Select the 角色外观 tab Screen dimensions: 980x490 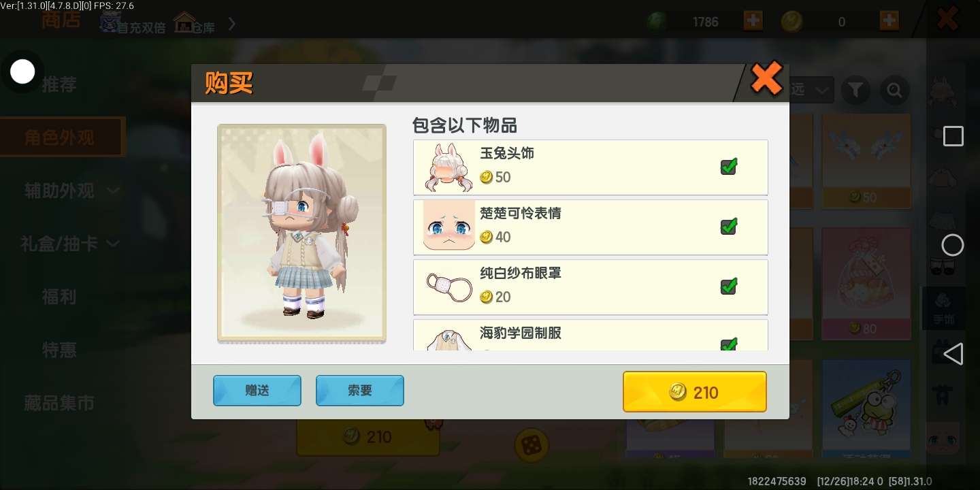click(x=61, y=137)
